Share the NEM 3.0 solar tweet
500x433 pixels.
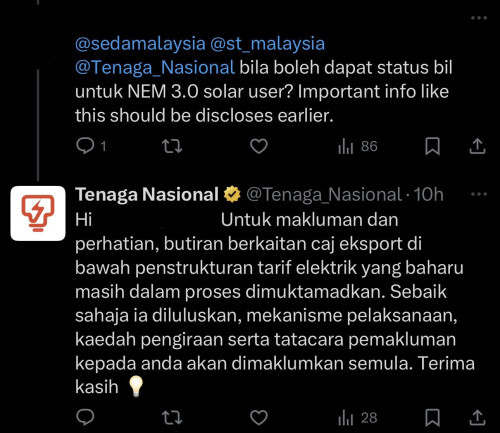click(477, 146)
